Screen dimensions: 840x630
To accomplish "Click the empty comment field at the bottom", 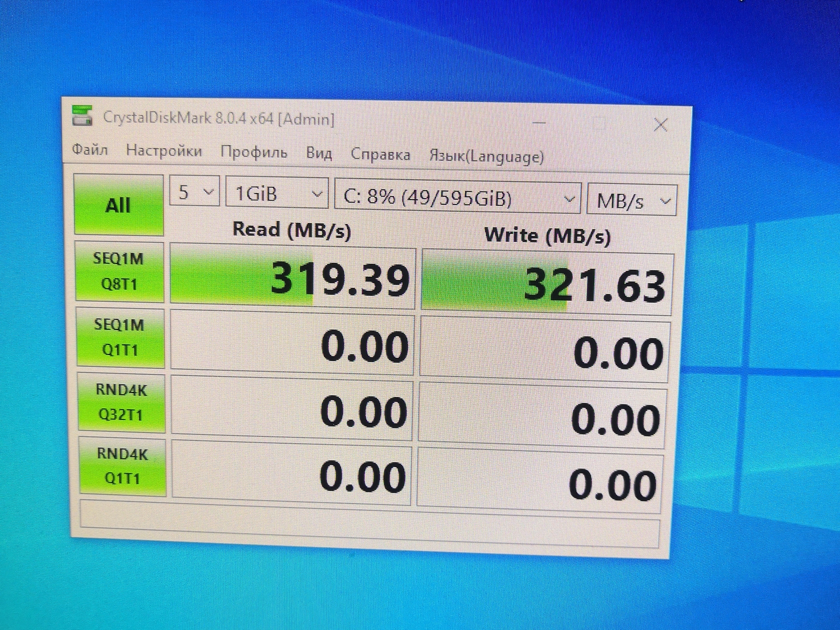I will click(370, 524).
